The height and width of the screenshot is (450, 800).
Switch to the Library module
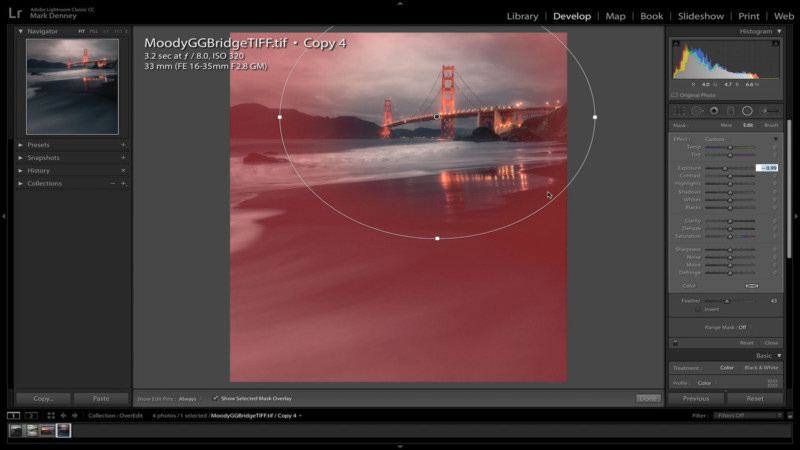[522, 16]
